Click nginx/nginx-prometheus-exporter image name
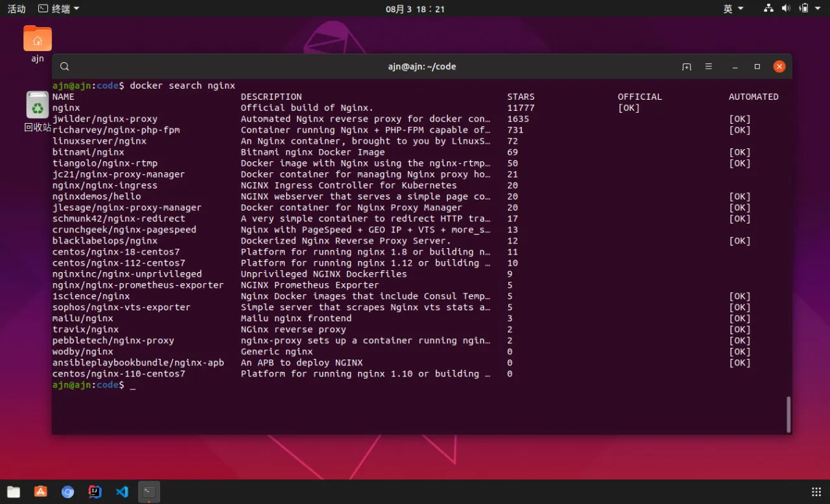Image resolution: width=830 pixels, height=504 pixels. (x=138, y=285)
